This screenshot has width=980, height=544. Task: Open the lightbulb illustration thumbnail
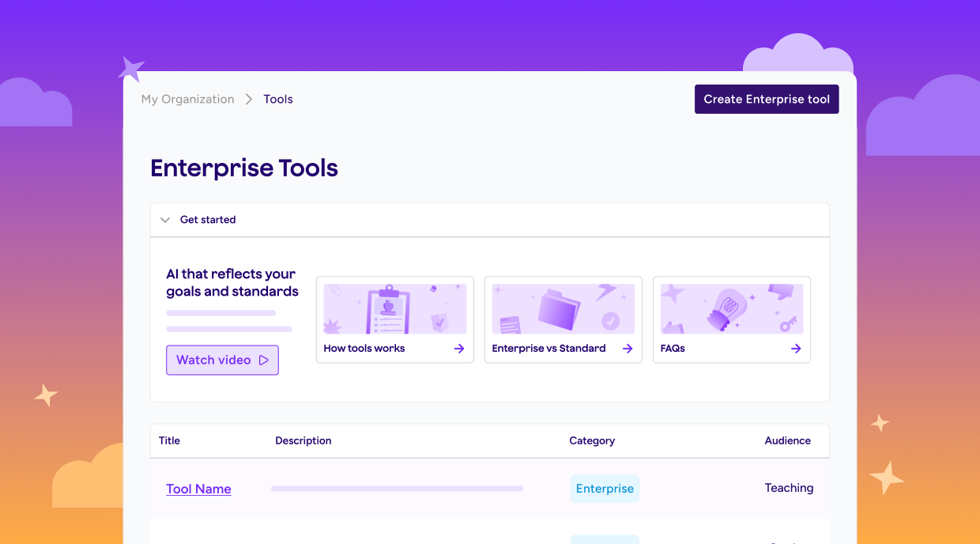(x=732, y=309)
